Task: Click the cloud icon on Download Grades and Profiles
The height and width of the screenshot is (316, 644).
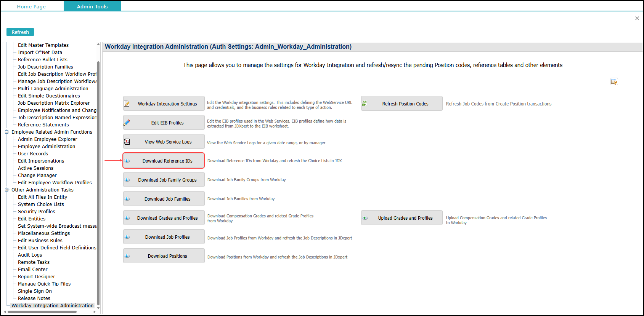Action: (127, 218)
